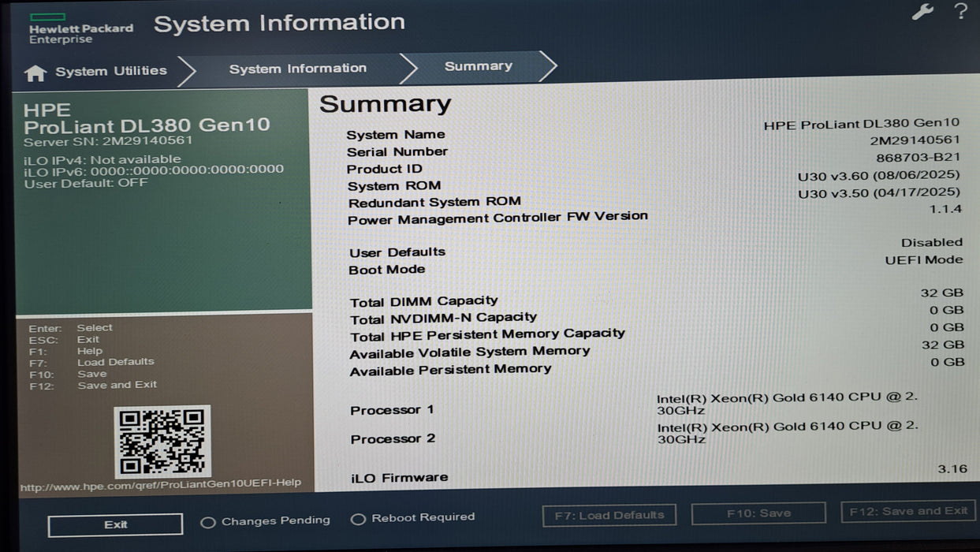Click iLO IPv4: Not available text
The image size is (980, 552).
coord(102,159)
